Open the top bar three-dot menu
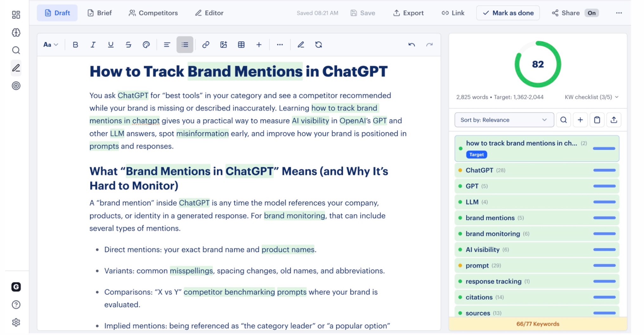The image size is (644, 335). coord(619,13)
